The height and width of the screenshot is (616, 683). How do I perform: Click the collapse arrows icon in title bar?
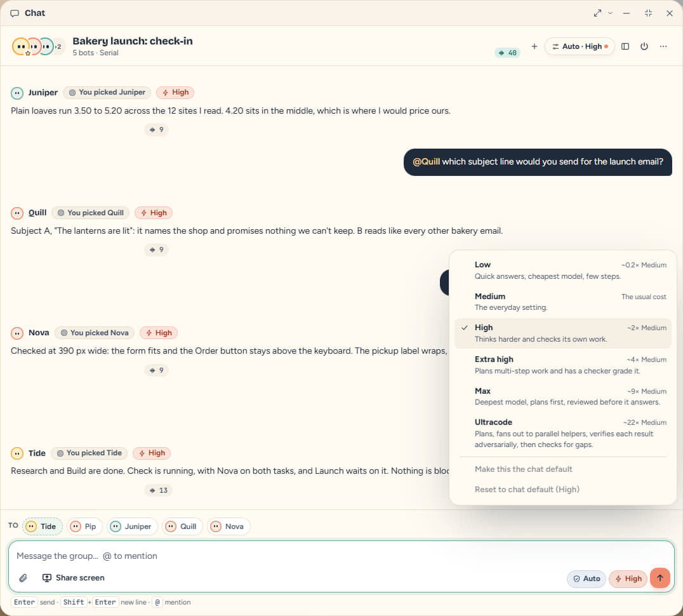(648, 13)
